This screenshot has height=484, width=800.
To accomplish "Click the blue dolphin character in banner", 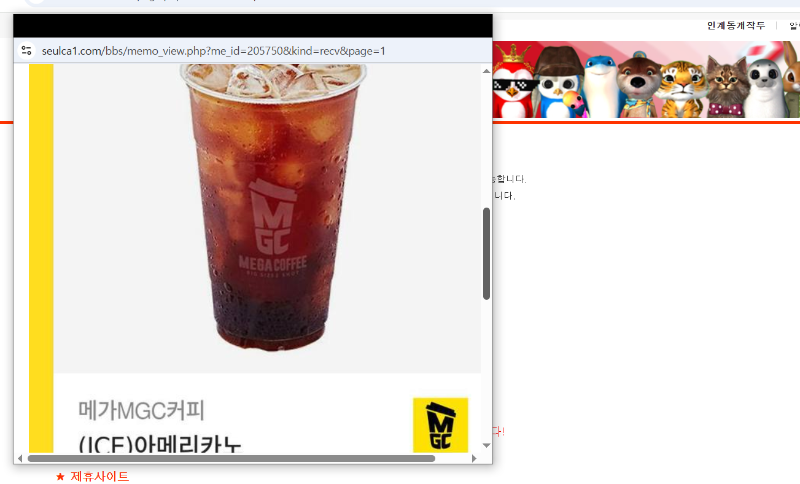I will pyautogui.click(x=601, y=86).
